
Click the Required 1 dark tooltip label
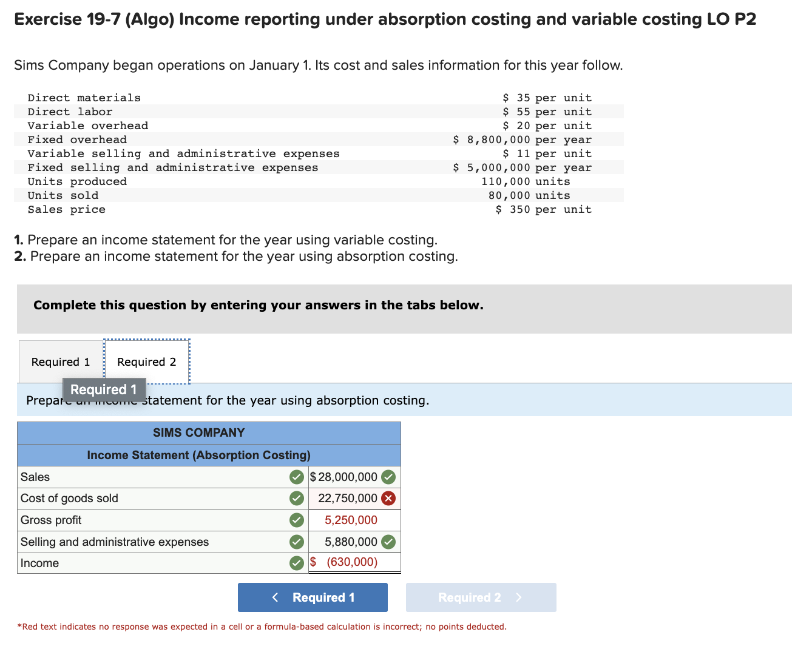click(x=103, y=389)
